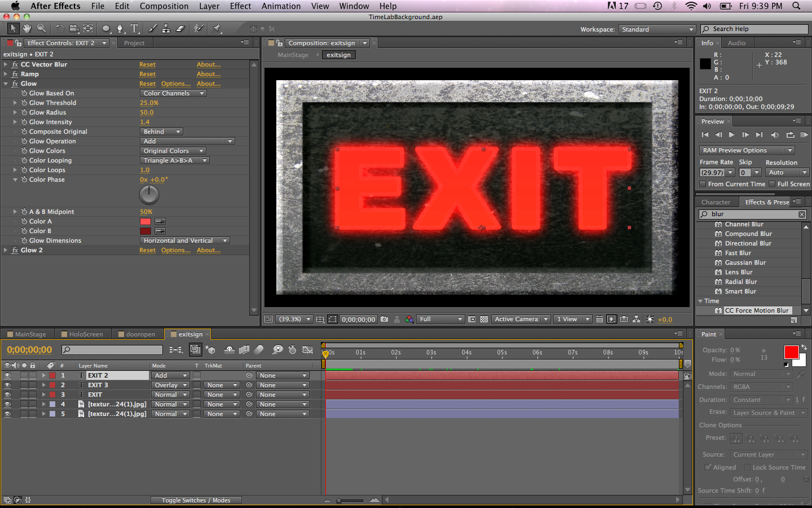This screenshot has width=812, height=508.
Task: Select the Brush tool
Action: pos(152,28)
